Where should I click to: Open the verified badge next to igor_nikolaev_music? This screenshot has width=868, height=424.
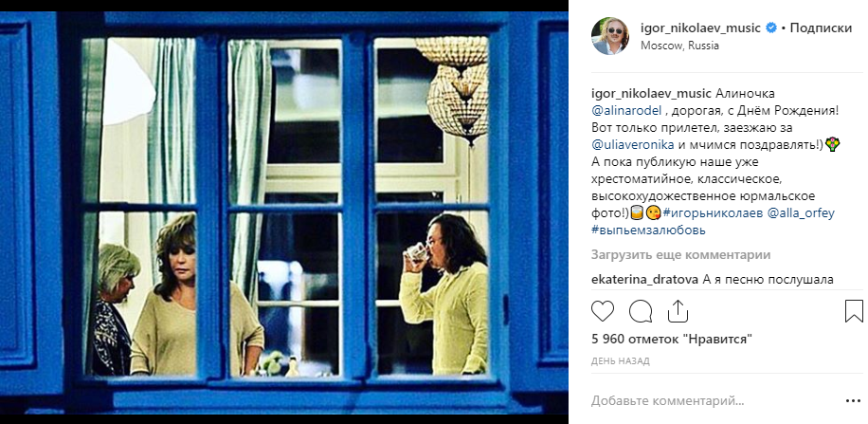click(771, 28)
